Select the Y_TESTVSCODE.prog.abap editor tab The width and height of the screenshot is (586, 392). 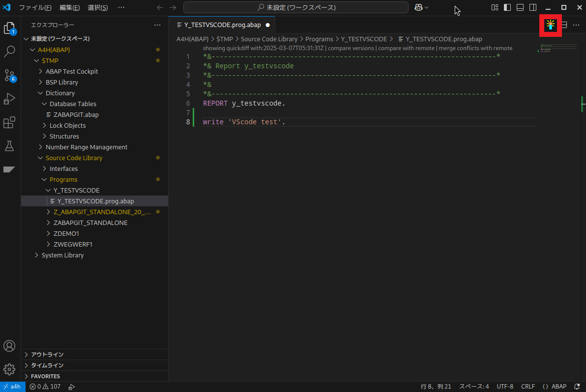click(221, 25)
